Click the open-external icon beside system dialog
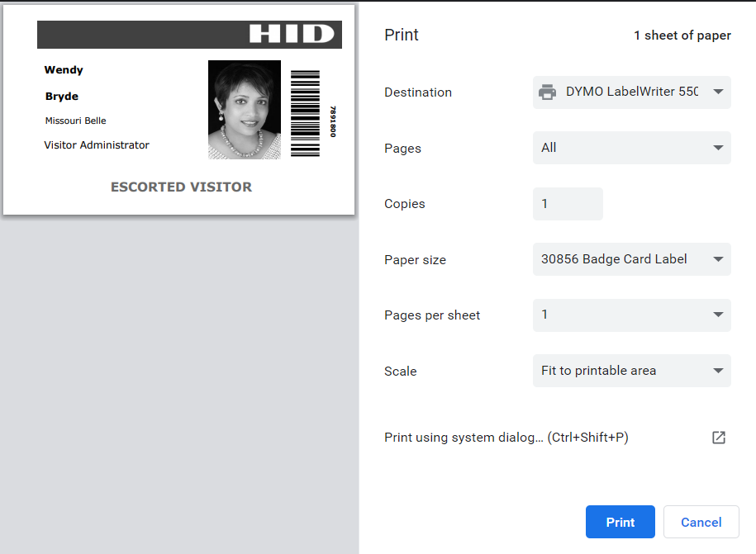This screenshot has height=554, width=756. point(718,438)
